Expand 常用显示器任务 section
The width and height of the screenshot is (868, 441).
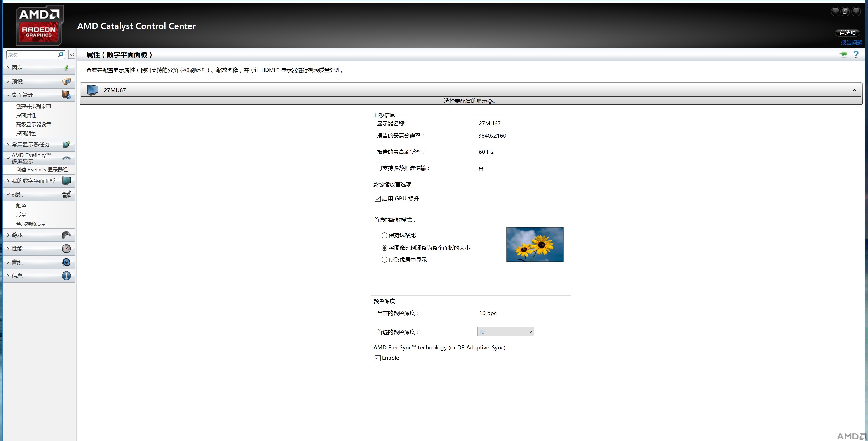click(x=8, y=145)
